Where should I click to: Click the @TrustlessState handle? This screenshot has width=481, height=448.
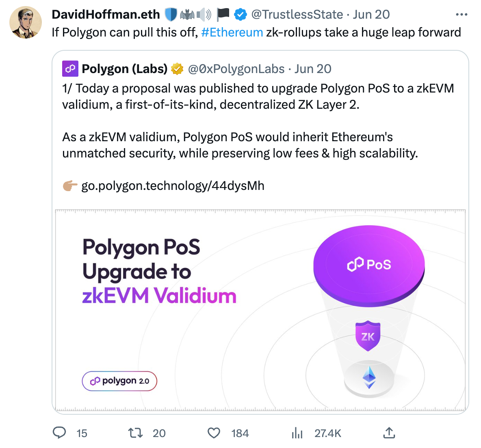pyautogui.click(x=297, y=15)
